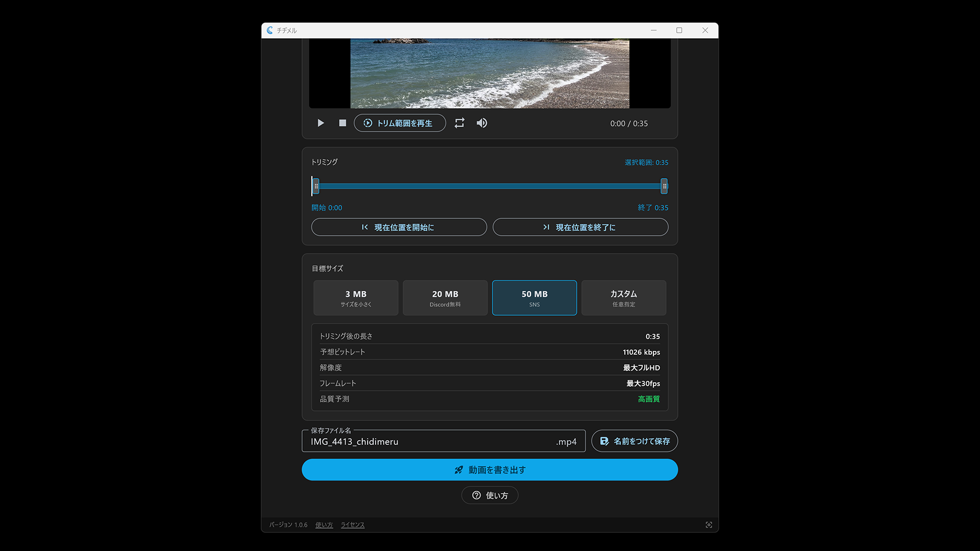Click the 最大フルHD resolution value
Screen dimensions: 980x551
pyautogui.click(x=641, y=368)
